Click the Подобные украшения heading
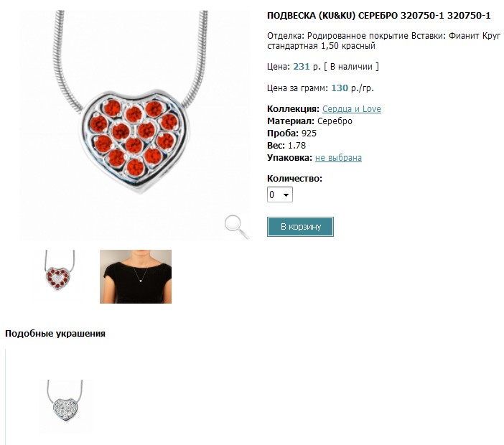 point(55,334)
